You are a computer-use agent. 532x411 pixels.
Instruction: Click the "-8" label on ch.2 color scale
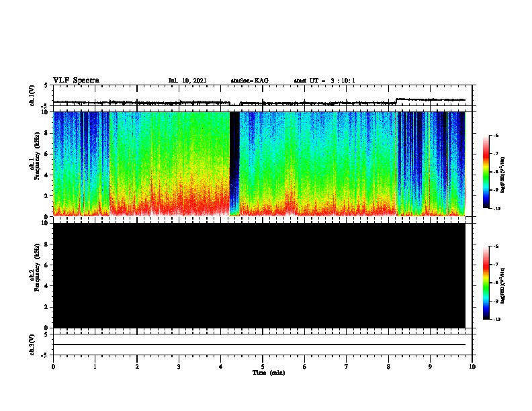pos(496,283)
